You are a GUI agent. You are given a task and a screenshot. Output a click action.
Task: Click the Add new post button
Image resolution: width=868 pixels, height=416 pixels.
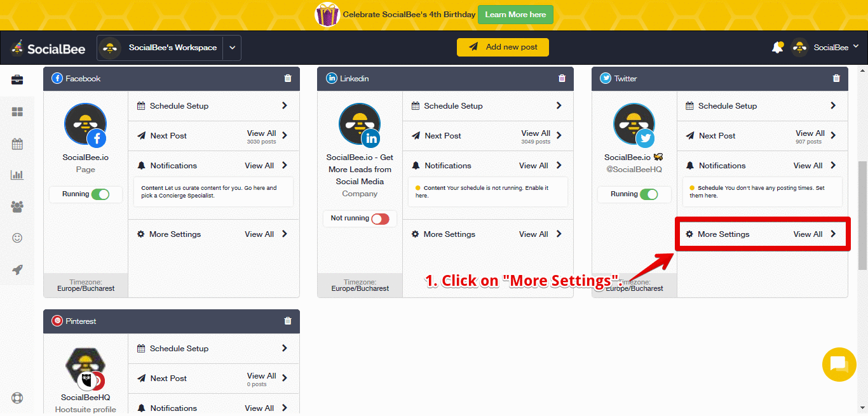(503, 47)
